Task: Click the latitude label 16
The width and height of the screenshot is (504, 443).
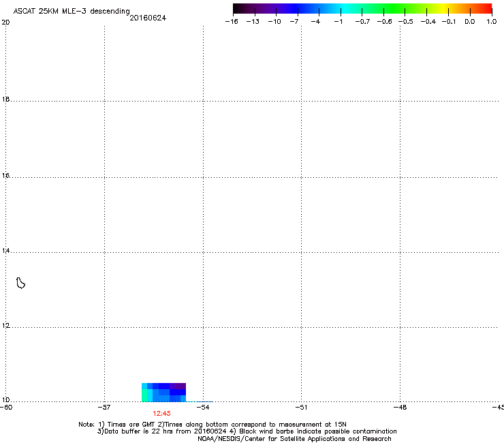Action: coord(5,175)
